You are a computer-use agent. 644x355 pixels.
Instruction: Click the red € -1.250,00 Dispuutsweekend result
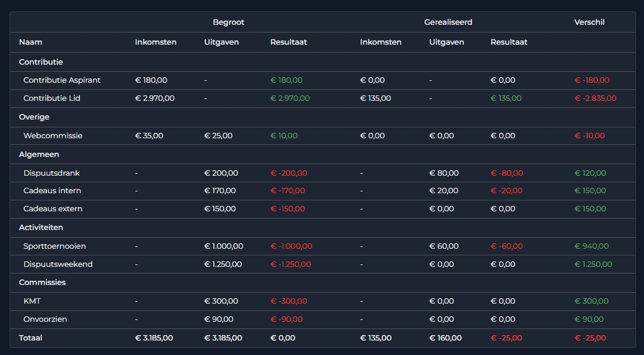click(x=291, y=264)
